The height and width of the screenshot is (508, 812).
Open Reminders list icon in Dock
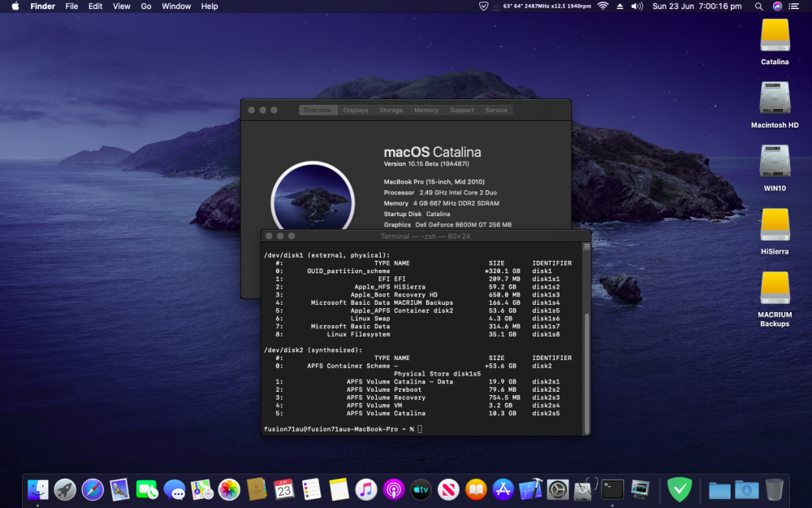pos(311,489)
